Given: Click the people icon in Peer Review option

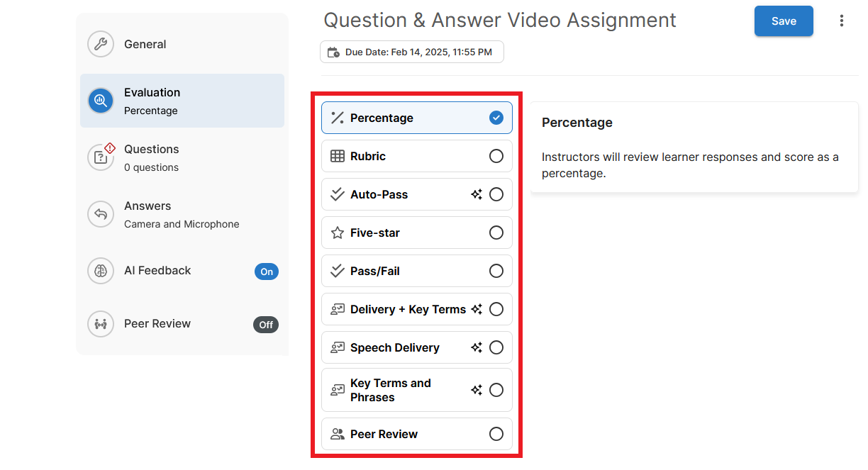Looking at the screenshot, I should pos(338,434).
